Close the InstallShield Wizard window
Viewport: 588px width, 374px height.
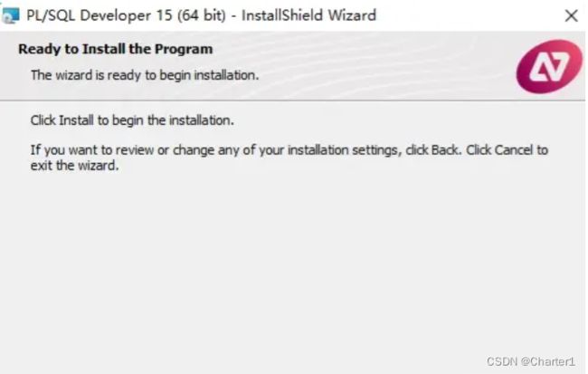click(x=571, y=15)
